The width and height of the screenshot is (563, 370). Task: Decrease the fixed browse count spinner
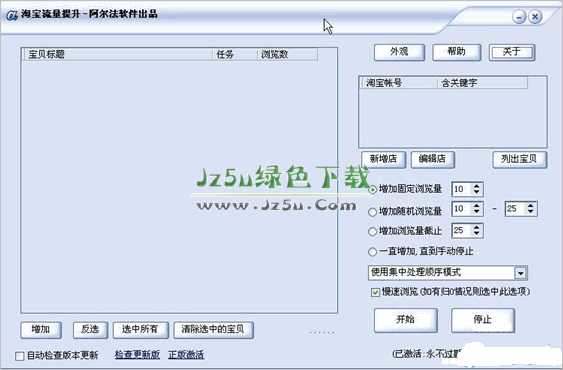click(x=476, y=193)
